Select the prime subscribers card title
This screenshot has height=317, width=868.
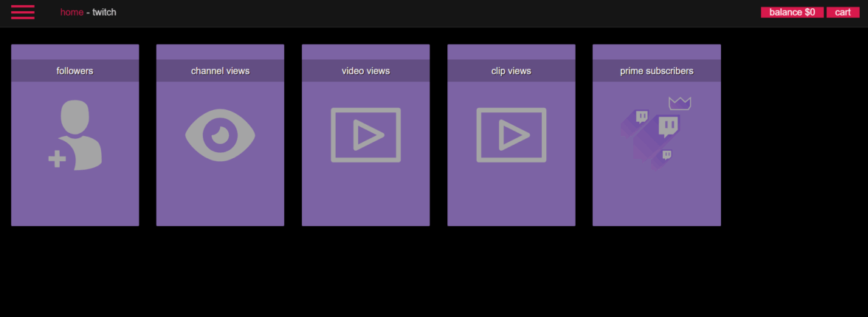(x=657, y=71)
